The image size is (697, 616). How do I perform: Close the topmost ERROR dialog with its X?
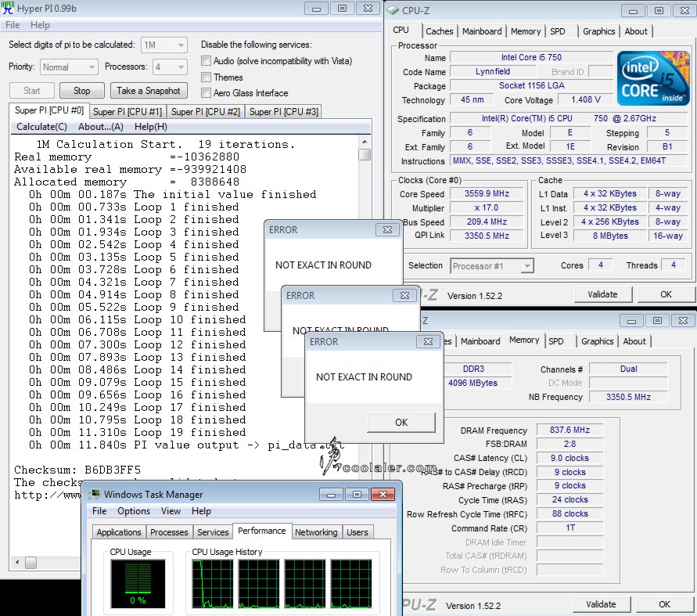click(428, 341)
